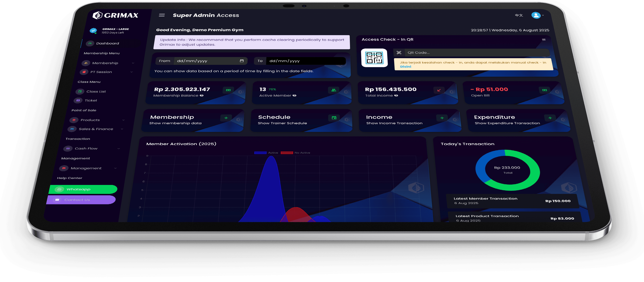Screen dimensions: 644x282
Task: Click the calendar icon on Schedule card
Action: point(334,118)
